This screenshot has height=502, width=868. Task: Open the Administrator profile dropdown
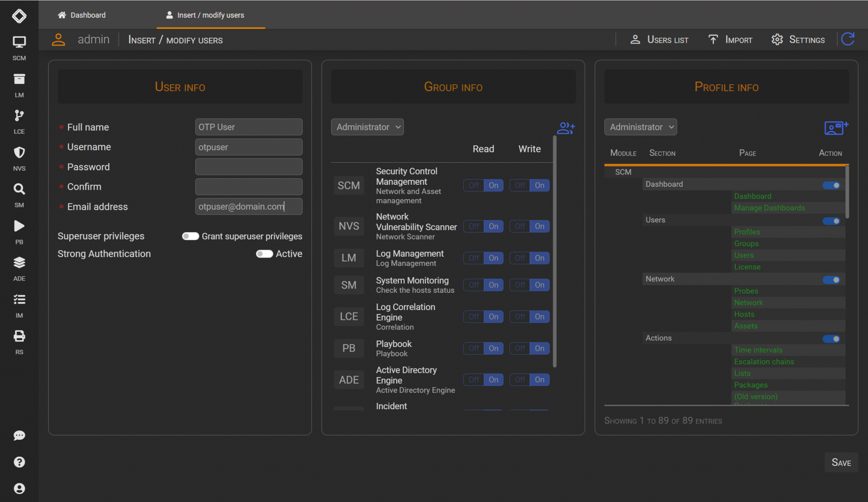click(640, 127)
